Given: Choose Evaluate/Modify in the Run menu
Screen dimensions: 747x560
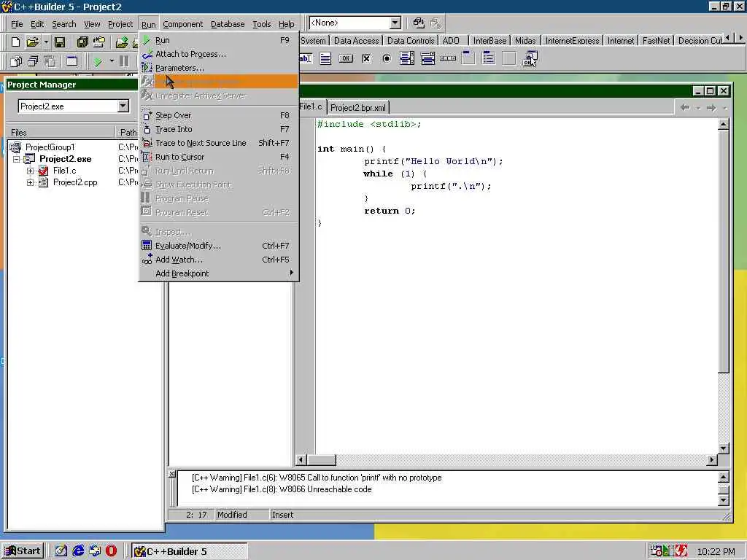Looking at the screenshot, I should click(x=219, y=246).
